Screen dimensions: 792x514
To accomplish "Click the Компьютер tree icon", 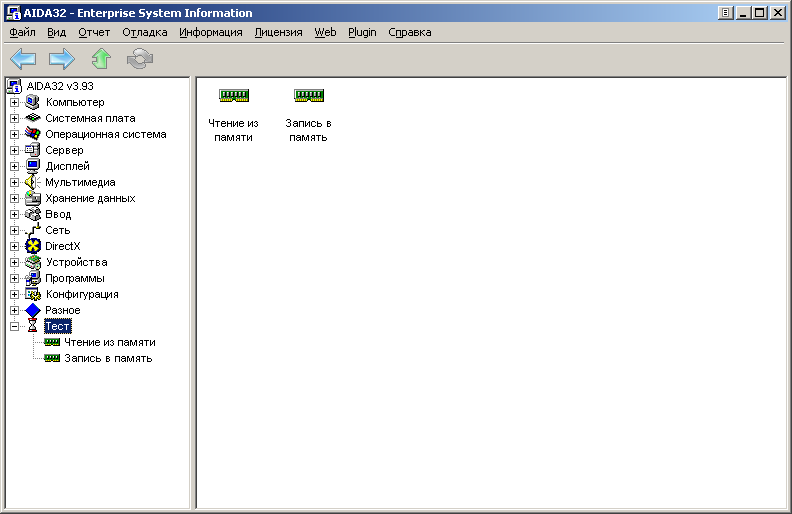I will [33, 102].
